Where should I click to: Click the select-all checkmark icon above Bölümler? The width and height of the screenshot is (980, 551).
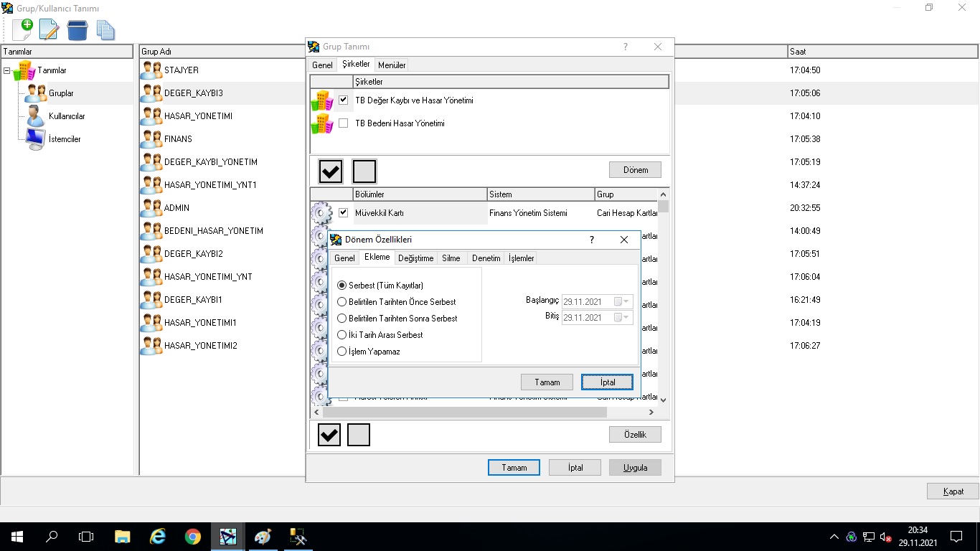(x=331, y=171)
